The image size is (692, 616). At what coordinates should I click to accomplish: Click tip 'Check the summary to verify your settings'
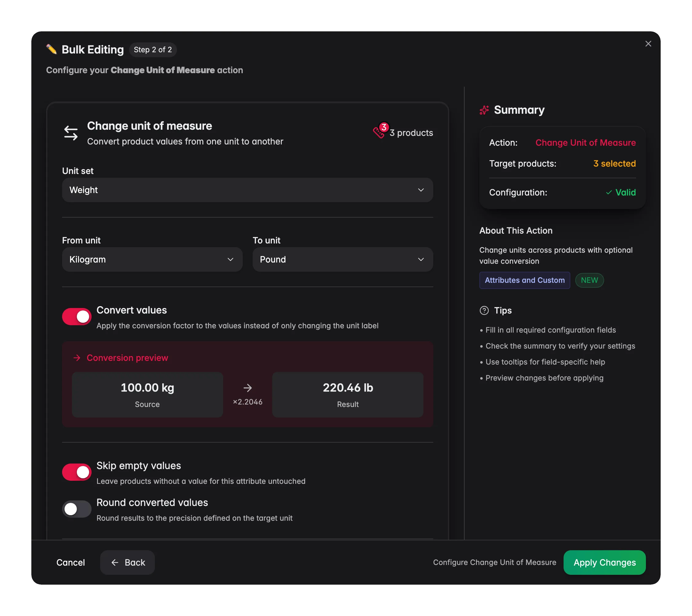tap(560, 346)
